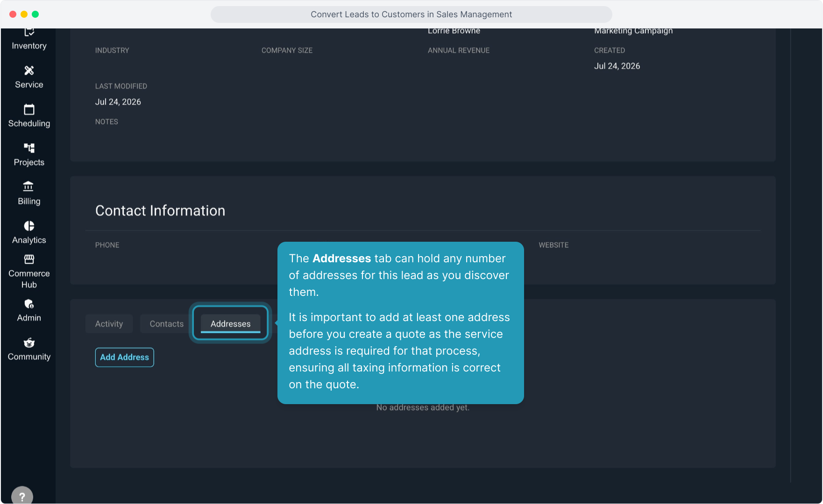Click the help question mark button
Screen dimensions: 823x504
(x=22, y=497)
